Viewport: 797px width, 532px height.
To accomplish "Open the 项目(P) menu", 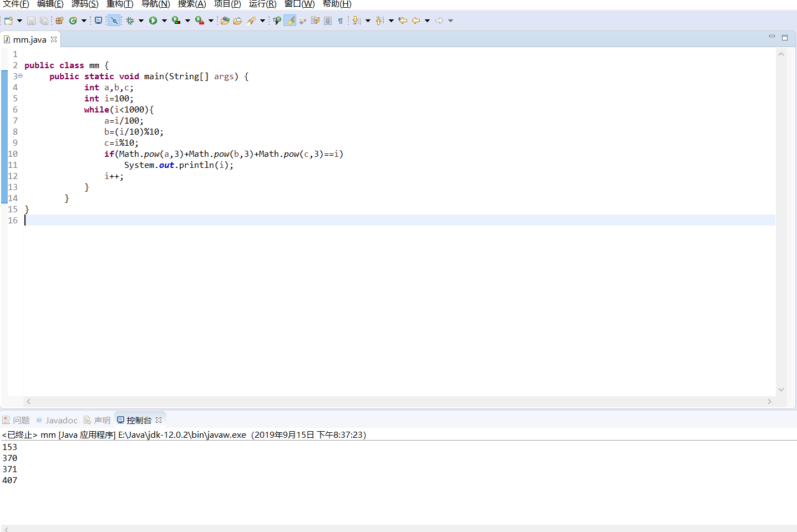I will pos(227,4).
